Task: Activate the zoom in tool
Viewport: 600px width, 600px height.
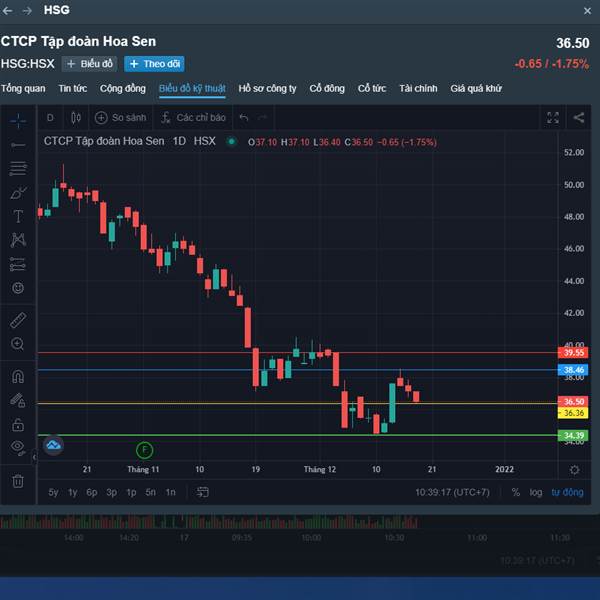Action: 18,344
